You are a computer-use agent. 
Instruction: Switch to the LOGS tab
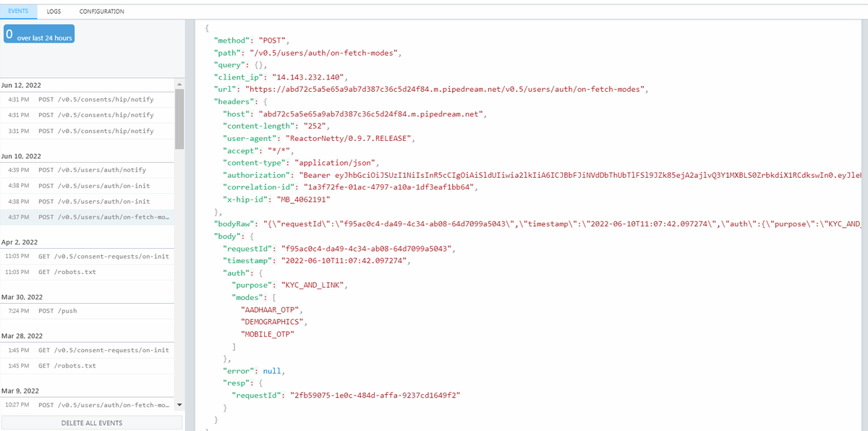[54, 12]
